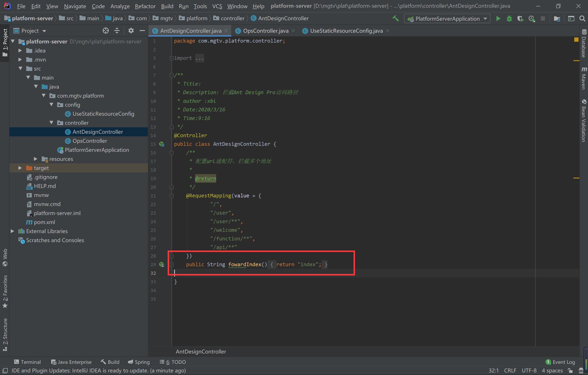
Task: Run with Coverage icon in toolbar
Action: coord(520,18)
